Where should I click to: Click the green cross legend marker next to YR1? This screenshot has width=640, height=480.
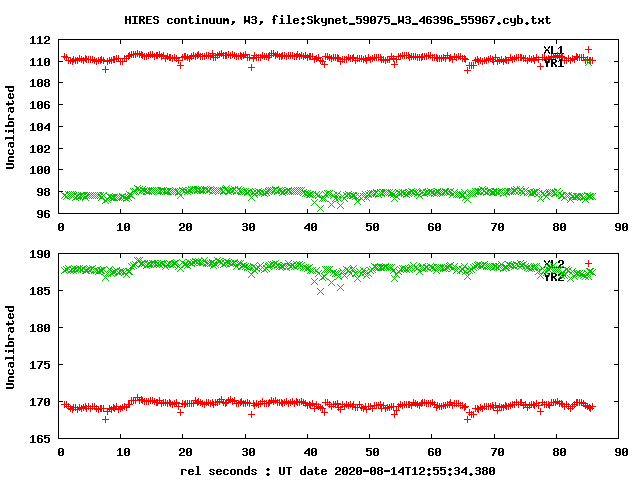tap(588, 62)
